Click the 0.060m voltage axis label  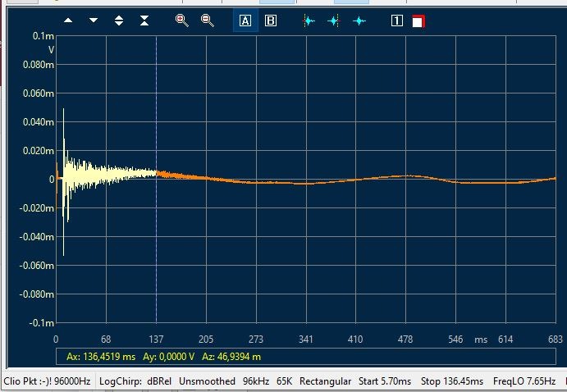[x=39, y=93]
